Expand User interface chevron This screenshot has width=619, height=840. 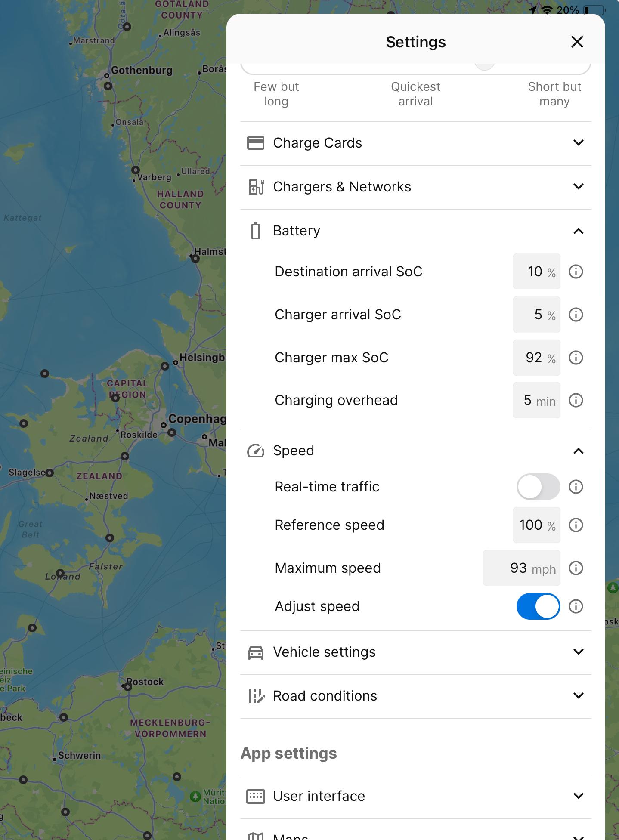click(x=579, y=796)
